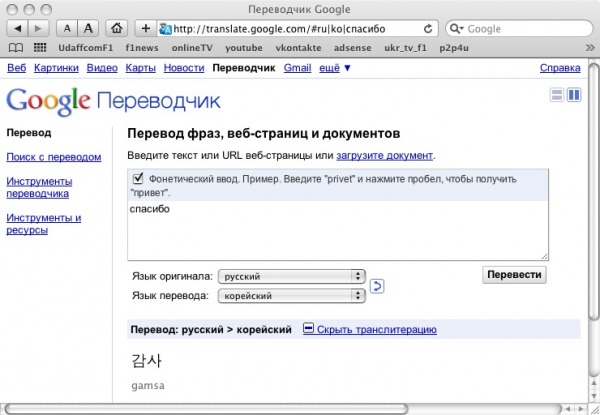The height and width of the screenshot is (415, 600).
Task: Open the Картинки link
Action: (x=56, y=68)
